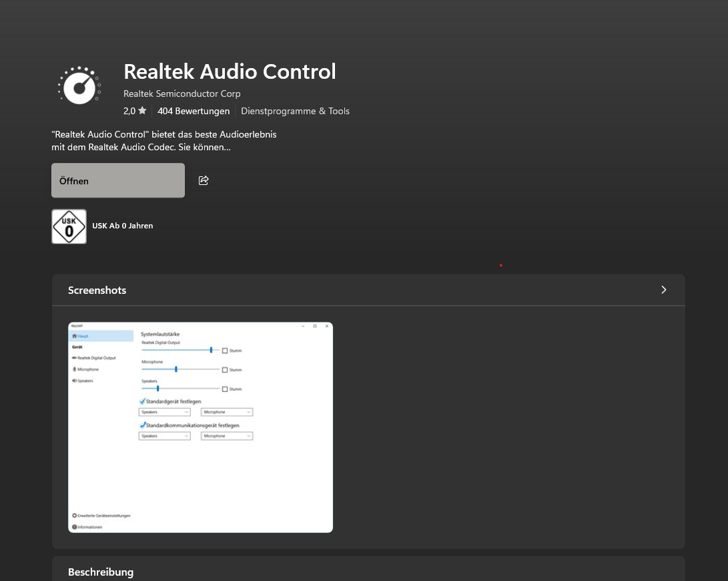
Task: Click the star rating next to 2,0
Action: (142, 111)
